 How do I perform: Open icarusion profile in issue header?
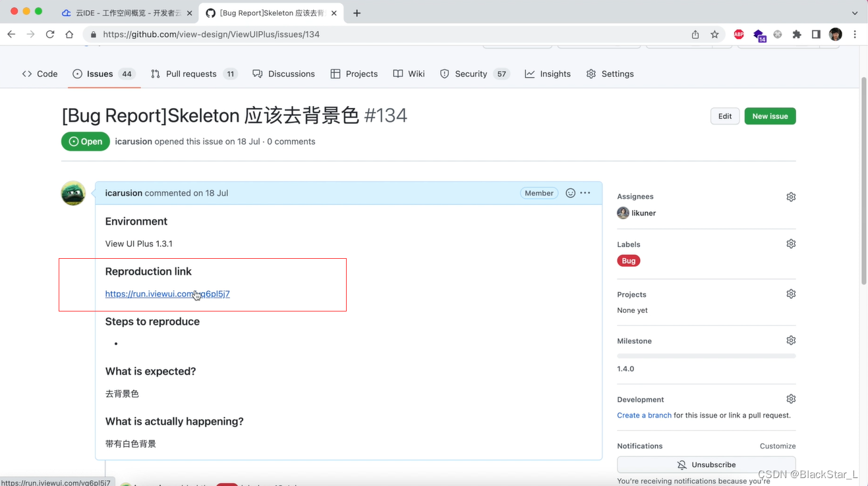coord(133,142)
